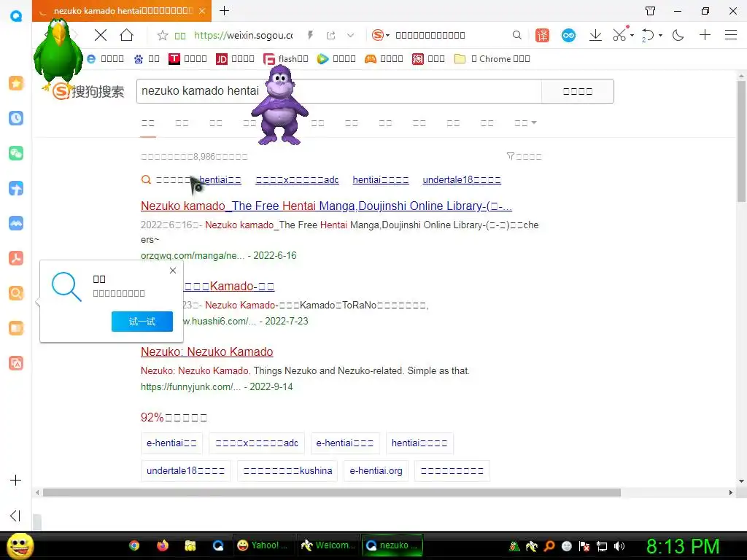
Task: Click the share icon in address bar
Action: [330, 35]
